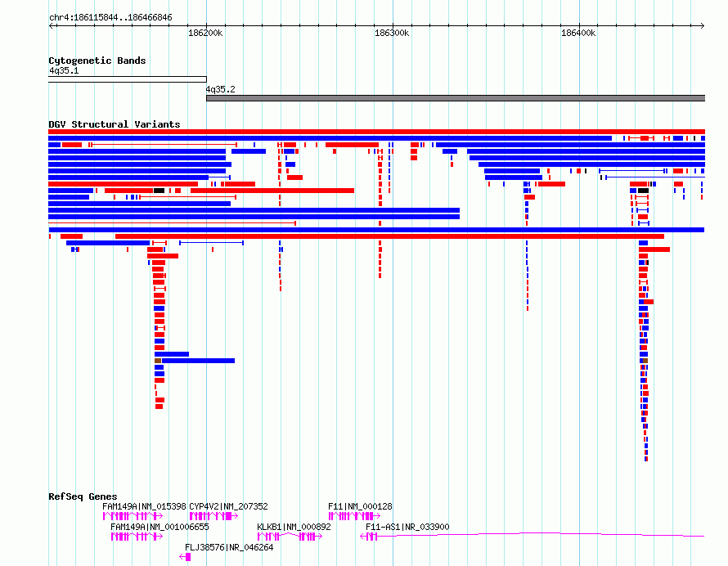
Task: Open the RefSeq Genes track title
Action: (83, 496)
